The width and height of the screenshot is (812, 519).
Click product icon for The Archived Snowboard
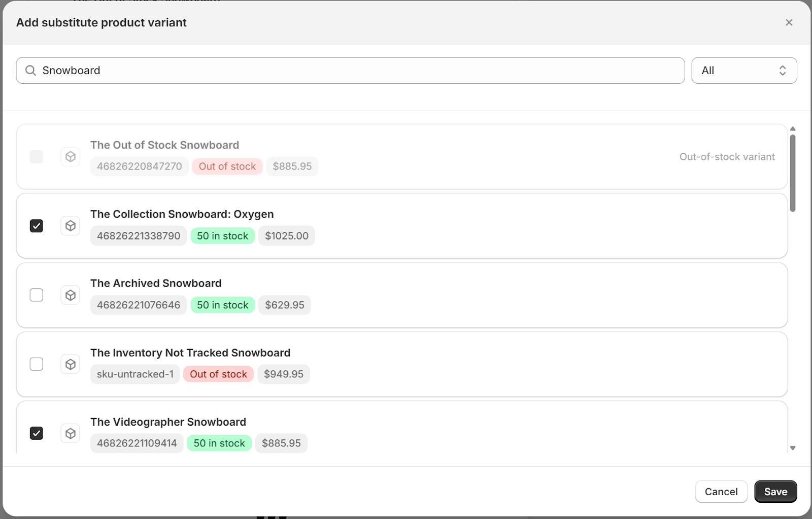click(71, 295)
